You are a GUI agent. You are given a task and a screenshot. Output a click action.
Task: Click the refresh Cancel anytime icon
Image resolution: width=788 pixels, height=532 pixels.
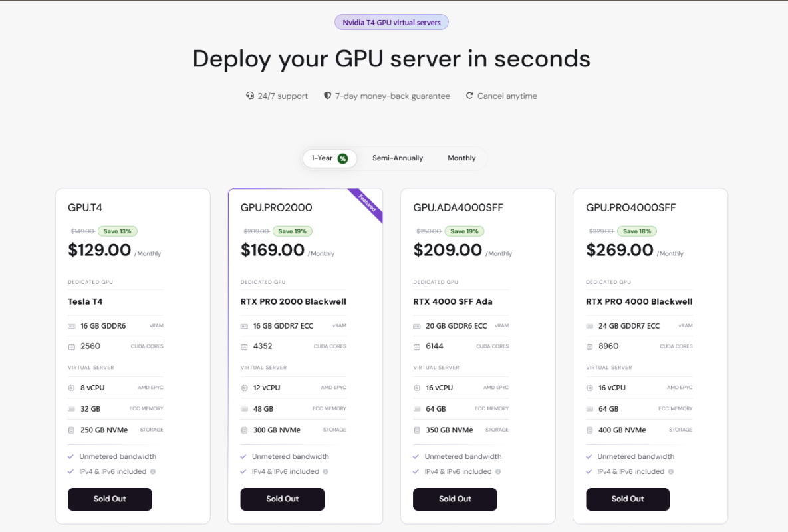[x=469, y=96]
